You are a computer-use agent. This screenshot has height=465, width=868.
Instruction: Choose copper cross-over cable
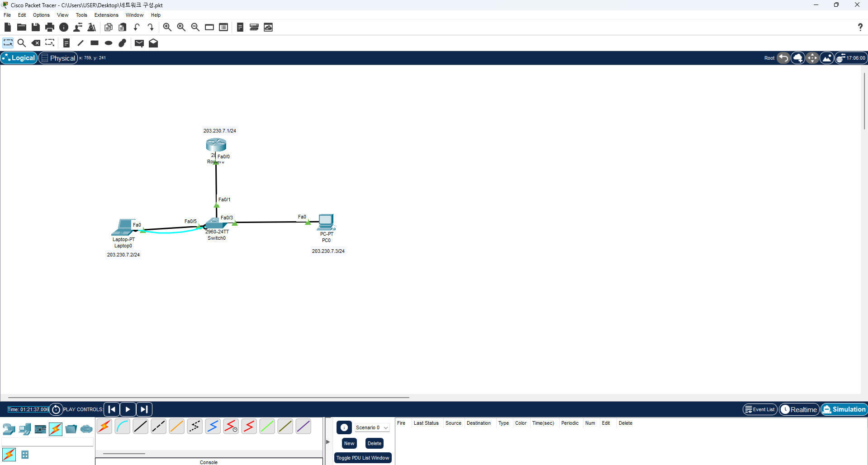(x=159, y=426)
